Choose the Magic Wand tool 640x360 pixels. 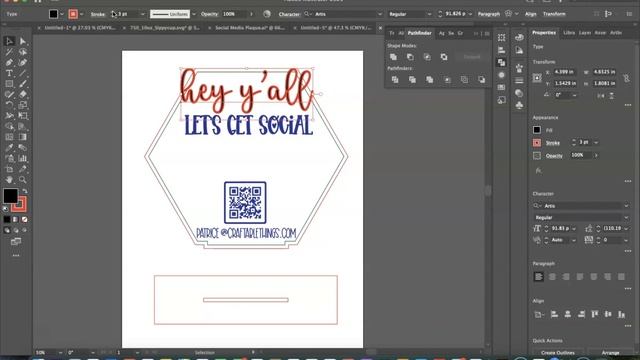pyautogui.click(x=9, y=52)
